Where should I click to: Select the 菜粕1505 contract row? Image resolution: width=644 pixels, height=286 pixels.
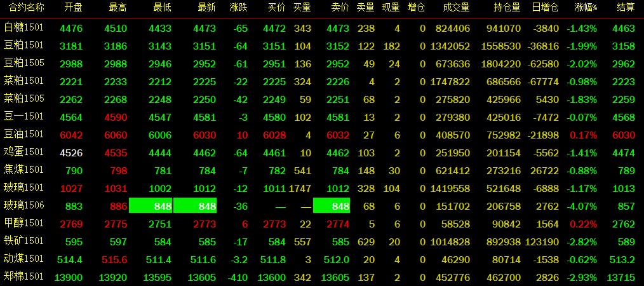point(322,99)
